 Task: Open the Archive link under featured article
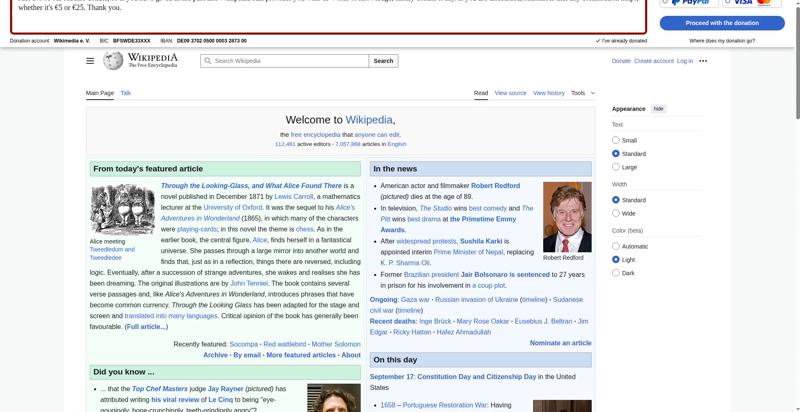pos(215,355)
